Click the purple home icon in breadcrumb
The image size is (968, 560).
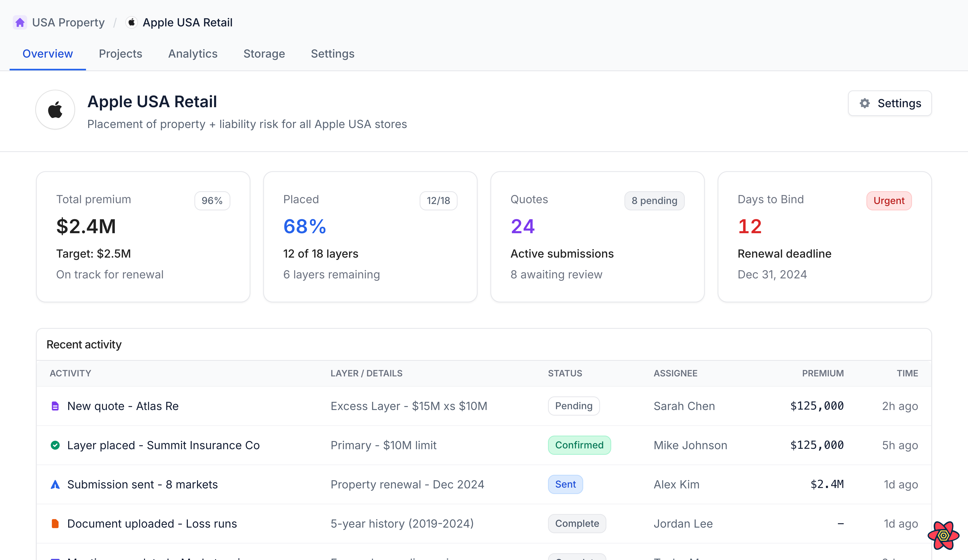(x=20, y=23)
